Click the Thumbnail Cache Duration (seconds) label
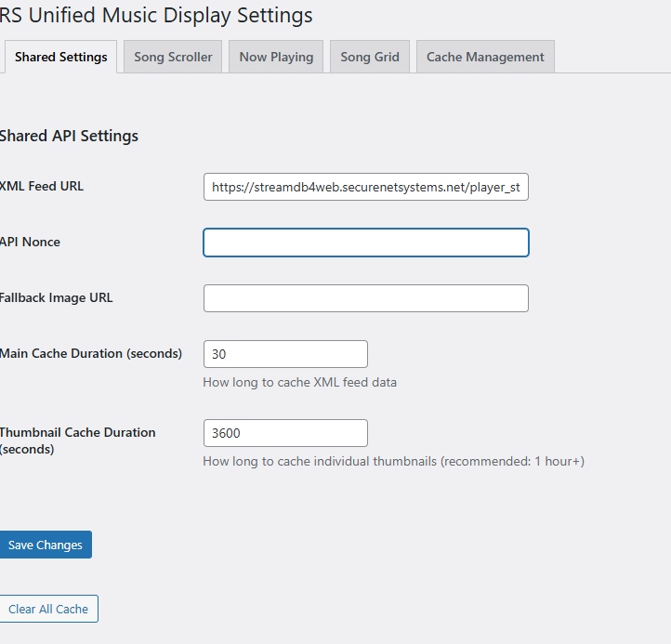The image size is (671, 644). (x=77, y=440)
